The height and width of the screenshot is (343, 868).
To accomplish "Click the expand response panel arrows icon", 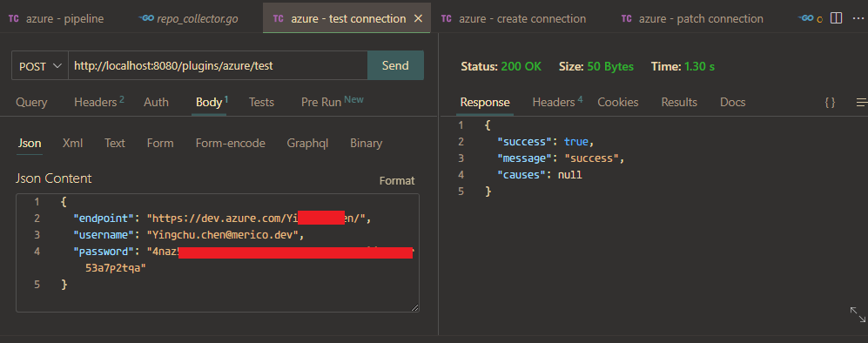I will (858, 314).
